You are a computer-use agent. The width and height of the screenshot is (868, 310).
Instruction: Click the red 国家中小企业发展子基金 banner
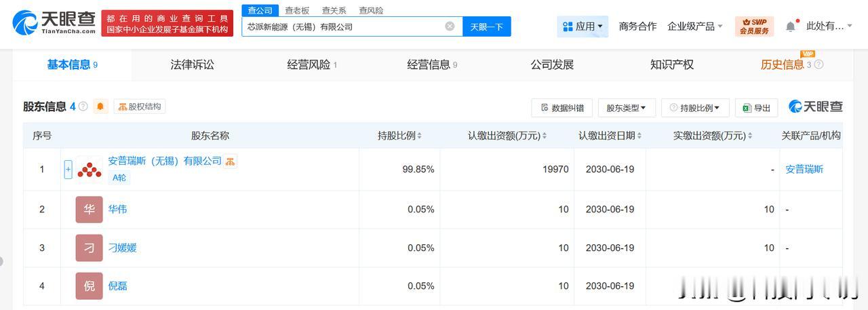point(169,24)
